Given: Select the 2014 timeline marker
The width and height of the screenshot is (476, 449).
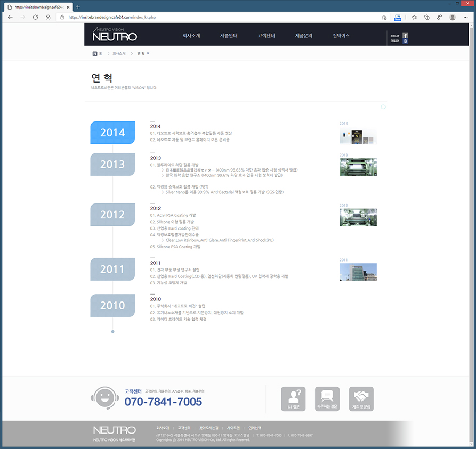Looking at the screenshot, I should point(112,133).
